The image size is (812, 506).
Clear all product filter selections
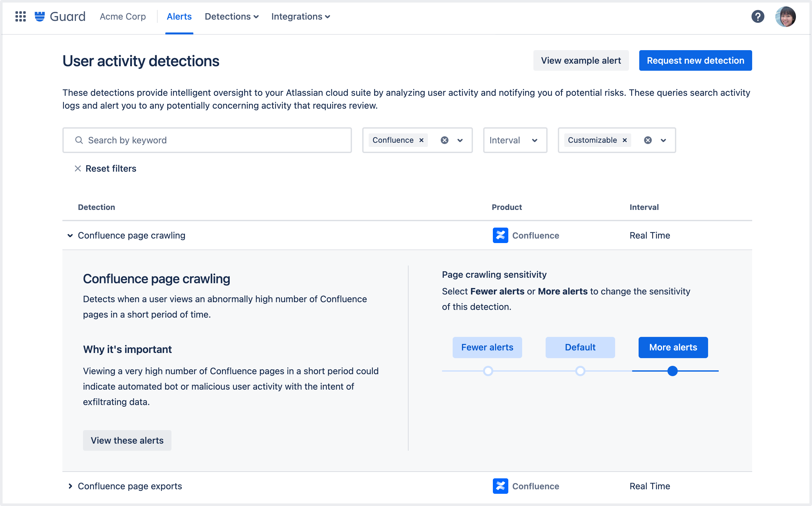[x=444, y=140]
